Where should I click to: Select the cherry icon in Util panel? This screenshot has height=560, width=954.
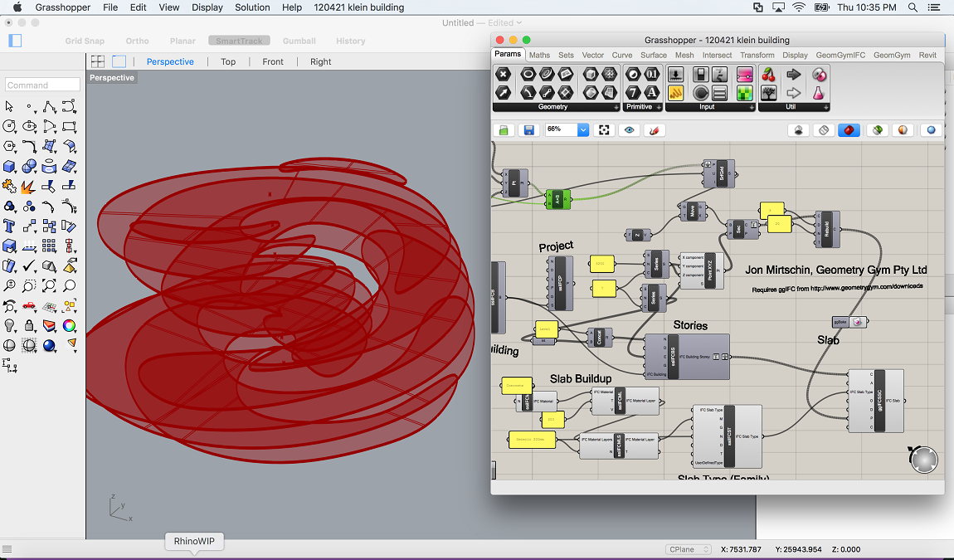(x=769, y=75)
